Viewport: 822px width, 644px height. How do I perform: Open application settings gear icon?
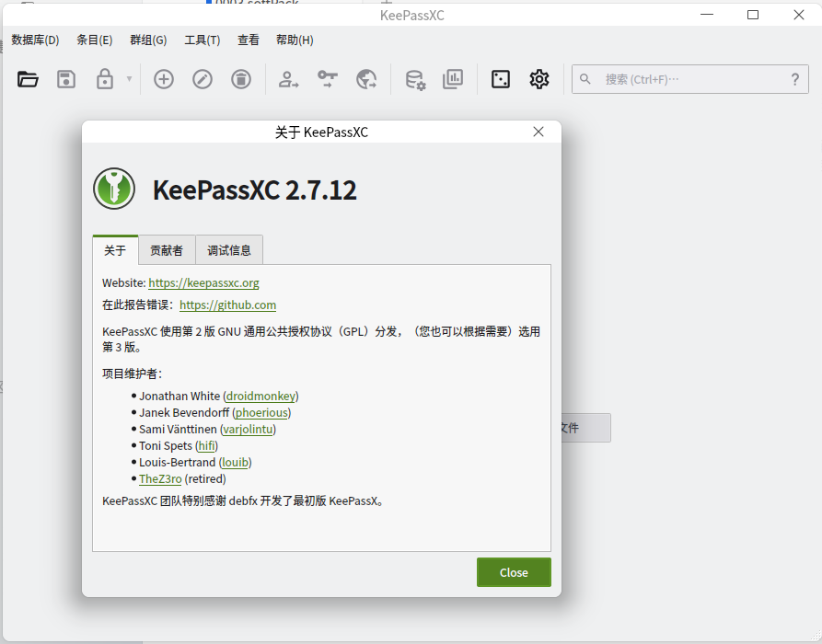538,80
